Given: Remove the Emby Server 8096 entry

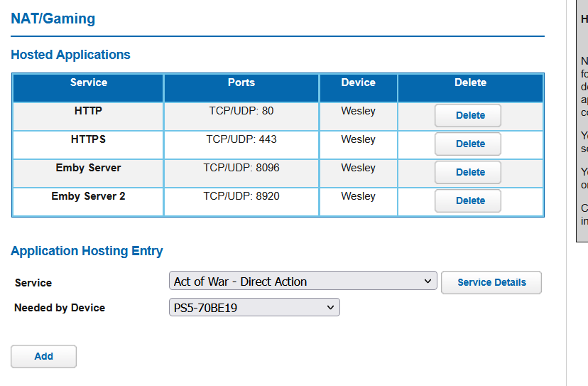Looking at the screenshot, I should click(468, 172).
